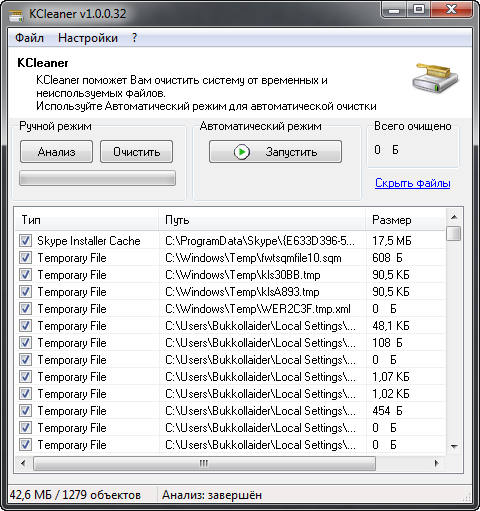
Task: Uncheck the checkbox in the 108 Б row
Action: 25,342
